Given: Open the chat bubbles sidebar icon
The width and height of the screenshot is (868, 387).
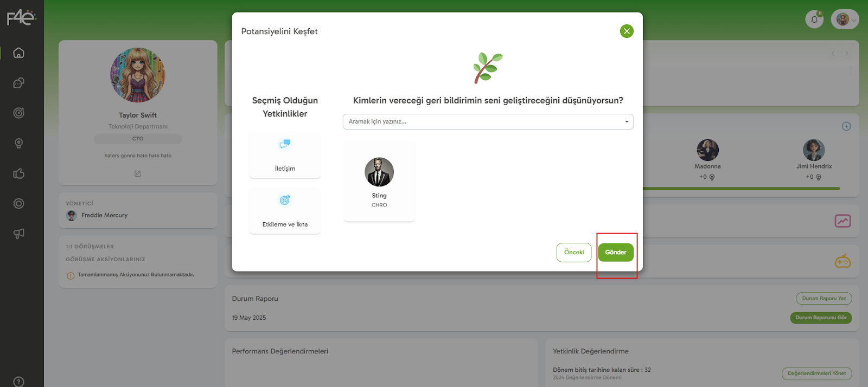Looking at the screenshot, I should click(x=19, y=83).
